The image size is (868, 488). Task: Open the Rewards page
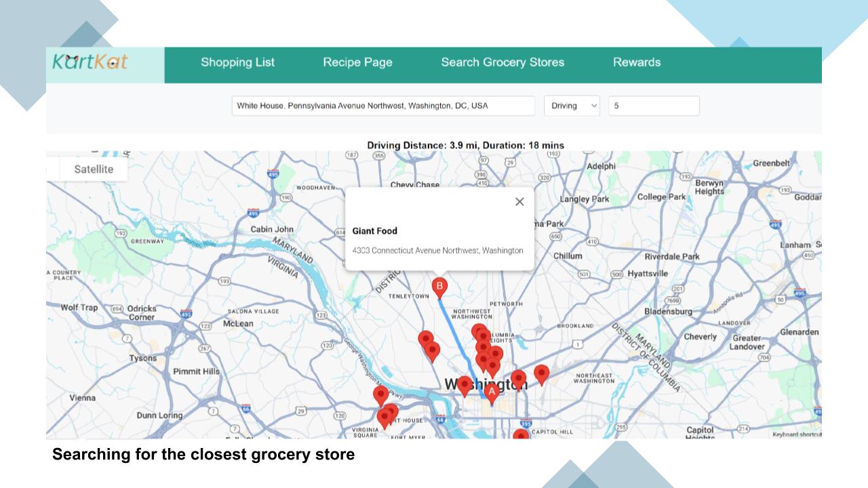click(637, 62)
